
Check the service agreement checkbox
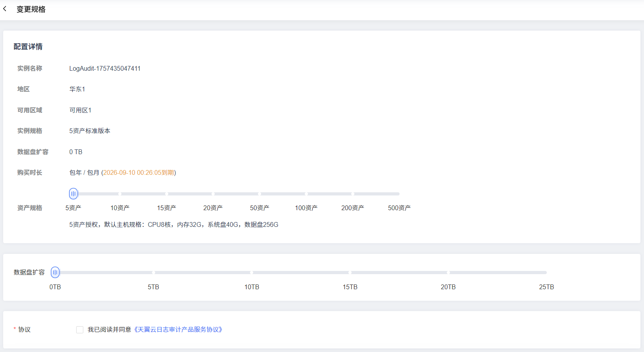80,330
